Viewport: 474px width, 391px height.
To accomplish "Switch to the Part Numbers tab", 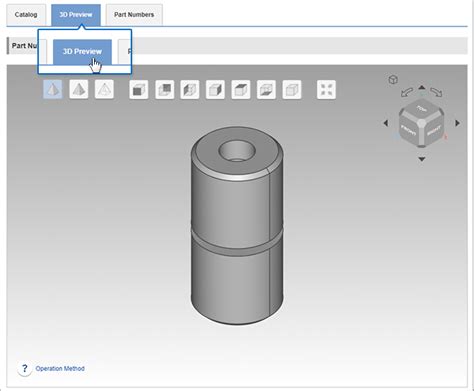I will point(134,15).
